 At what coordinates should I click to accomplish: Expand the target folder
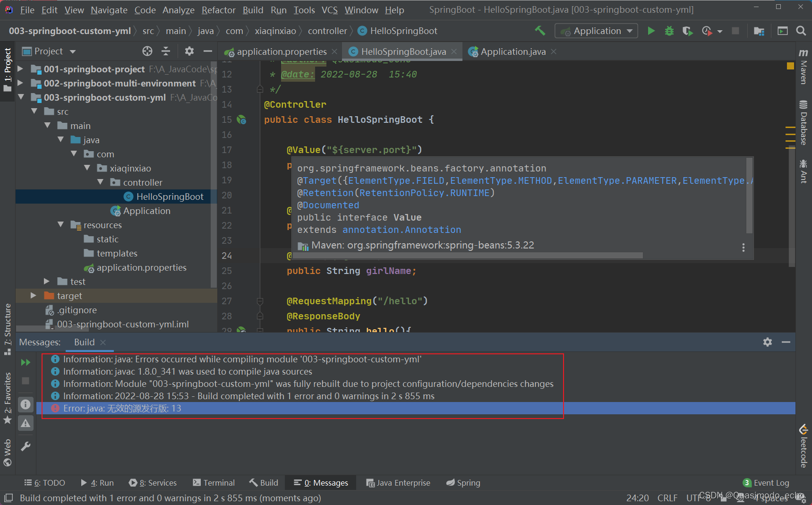pyautogui.click(x=34, y=296)
